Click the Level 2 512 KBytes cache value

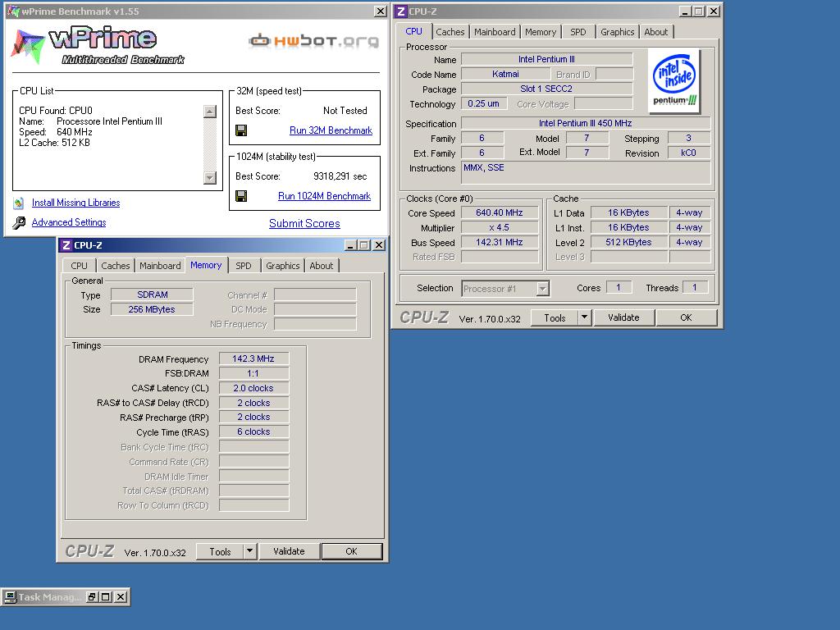[x=629, y=242]
